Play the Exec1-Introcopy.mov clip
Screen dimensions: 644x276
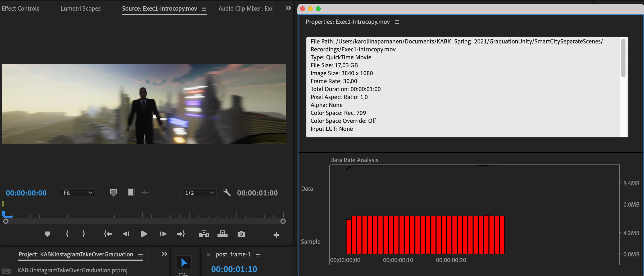pos(144,234)
